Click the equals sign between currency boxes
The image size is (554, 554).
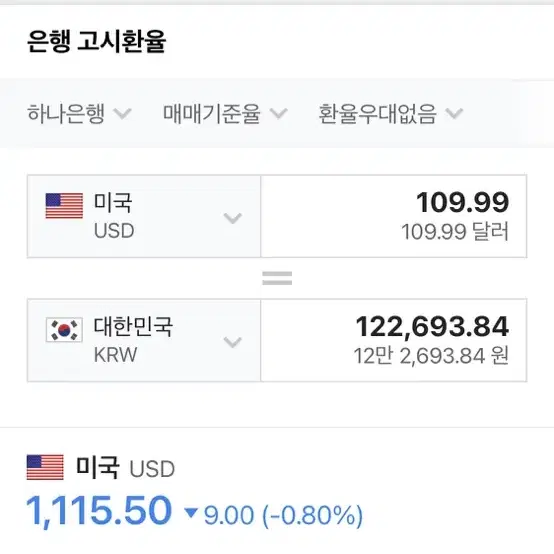coord(277,278)
